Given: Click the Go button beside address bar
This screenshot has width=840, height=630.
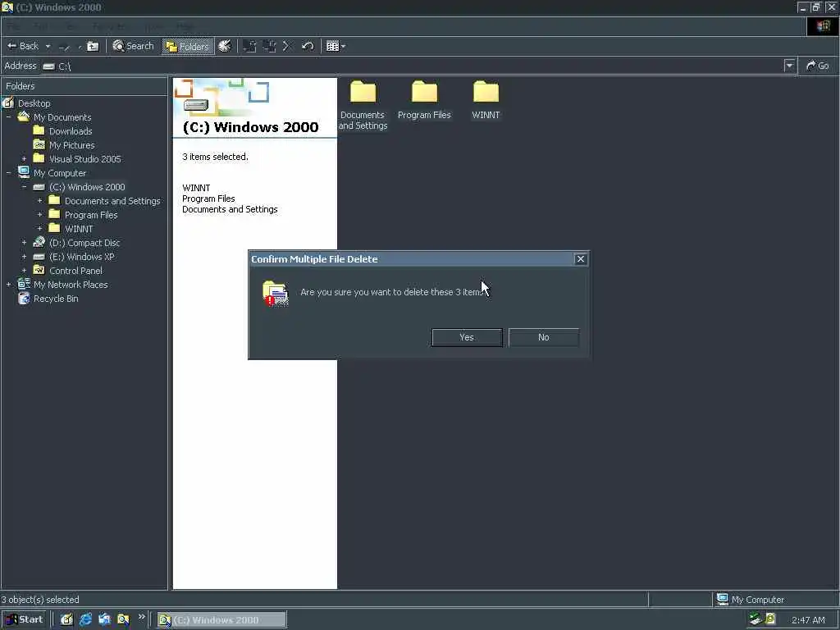Looking at the screenshot, I should [x=818, y=66].
